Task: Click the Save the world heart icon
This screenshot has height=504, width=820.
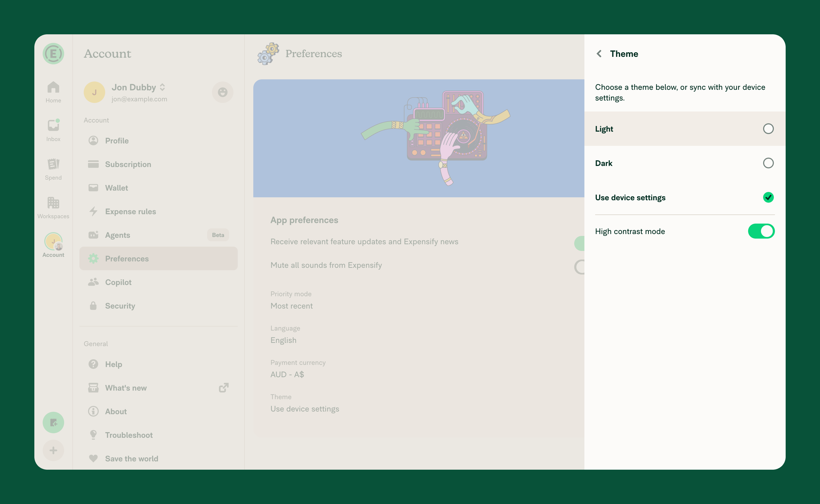Action: tap(93, 459)
